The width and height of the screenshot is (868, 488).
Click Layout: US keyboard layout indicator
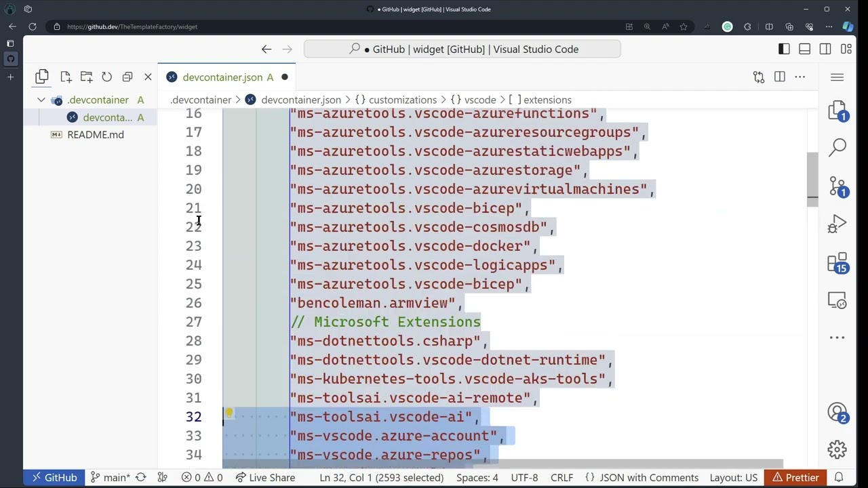tap(734, 477)
